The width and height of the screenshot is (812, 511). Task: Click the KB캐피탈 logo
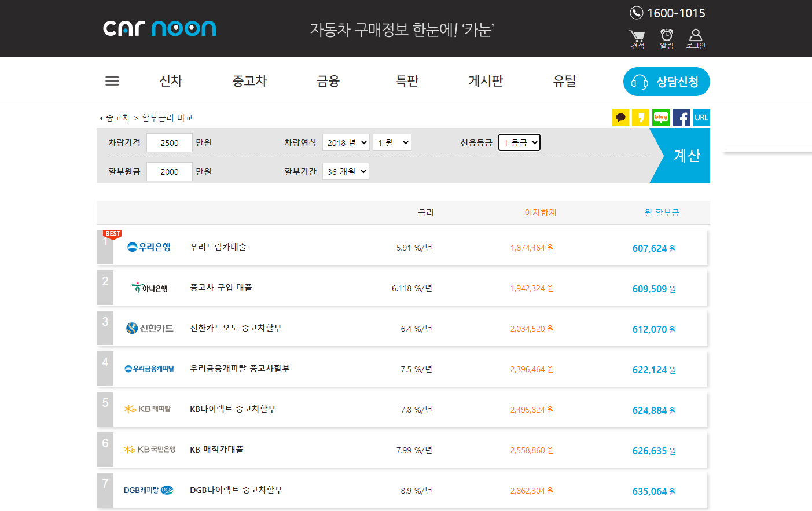[148, 409]
